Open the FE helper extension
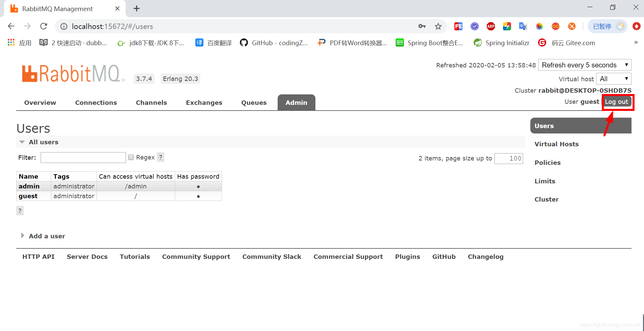The width and height of the screenshot is (644, 331). pos(458,26)
